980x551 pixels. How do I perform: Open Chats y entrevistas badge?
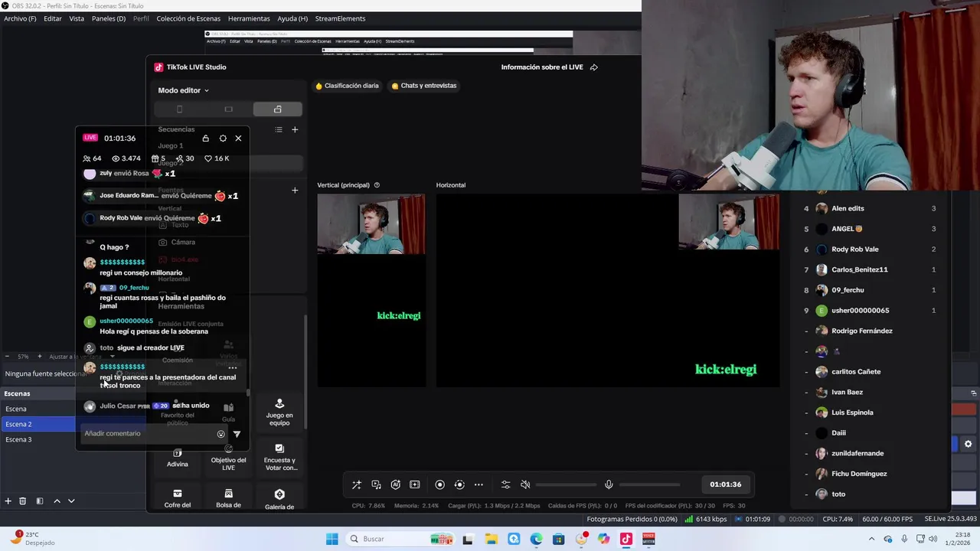coord(423,86)
